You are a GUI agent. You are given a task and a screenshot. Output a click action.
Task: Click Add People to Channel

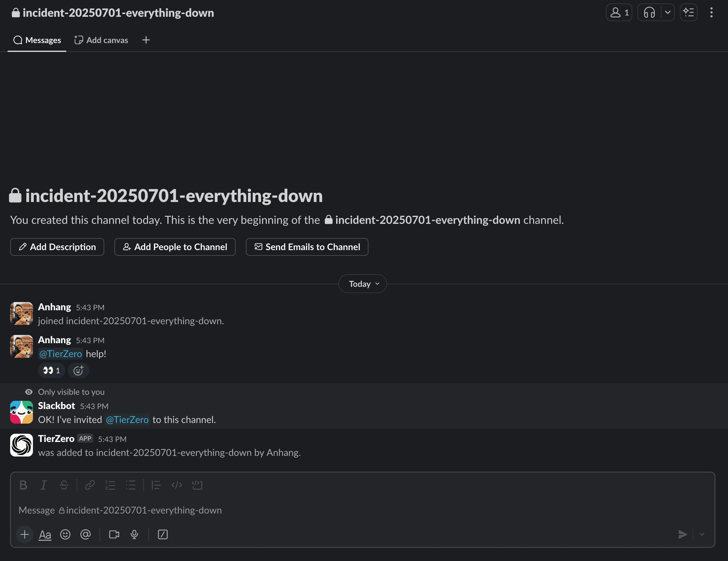point(175,247)
